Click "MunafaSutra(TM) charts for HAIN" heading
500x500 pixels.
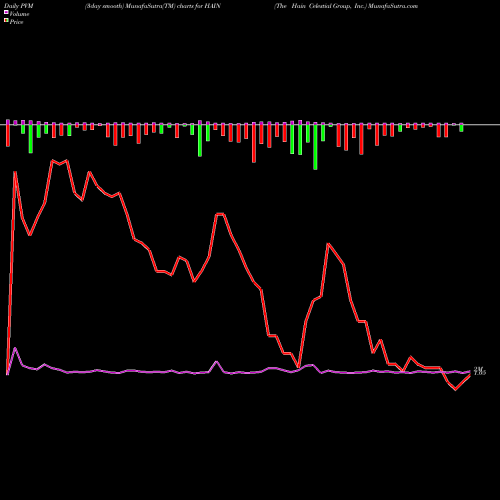point(173,6)
